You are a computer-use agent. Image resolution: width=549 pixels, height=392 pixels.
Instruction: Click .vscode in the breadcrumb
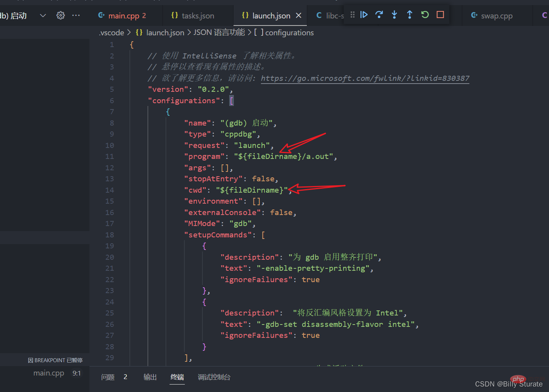tap(111, 33)
